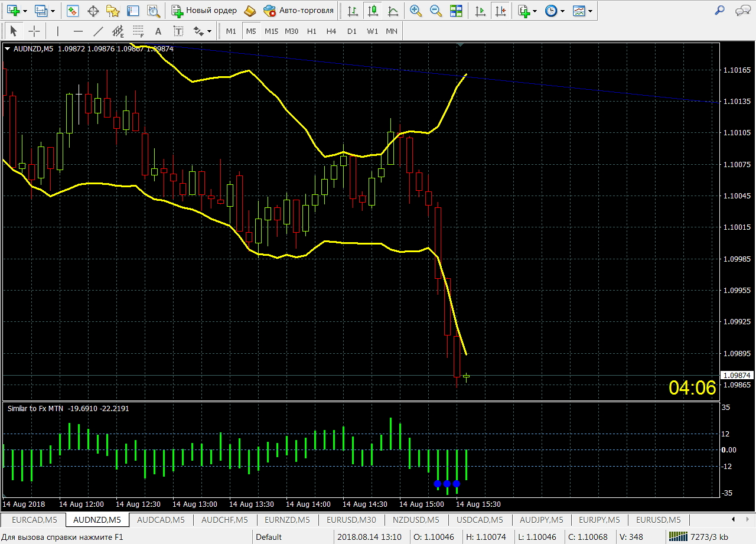
Task: Open the Market Watch panel
Action: pyautogui.click(x=73, y=11)
